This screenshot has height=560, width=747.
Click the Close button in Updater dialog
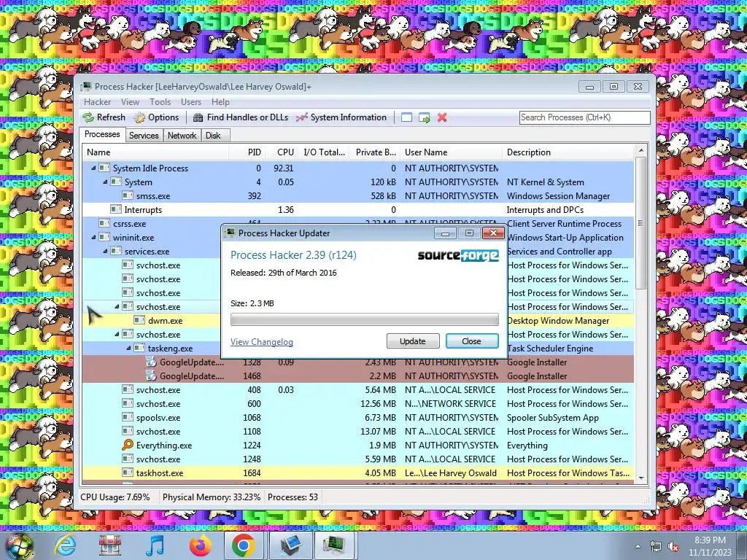coord(472,341)
